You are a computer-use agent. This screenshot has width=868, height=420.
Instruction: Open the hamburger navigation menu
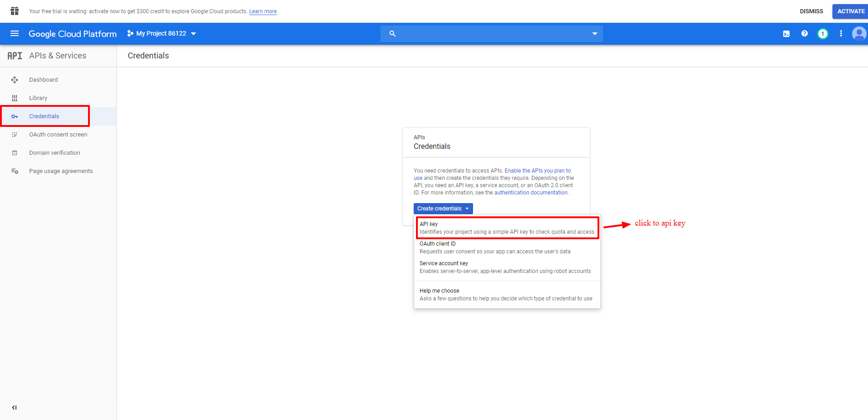15,34
